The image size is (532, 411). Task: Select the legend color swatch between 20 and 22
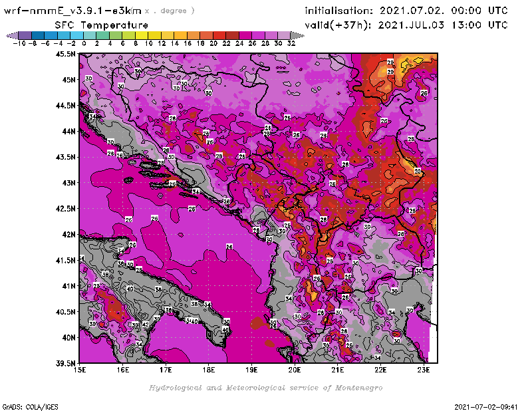pos(219,35)
